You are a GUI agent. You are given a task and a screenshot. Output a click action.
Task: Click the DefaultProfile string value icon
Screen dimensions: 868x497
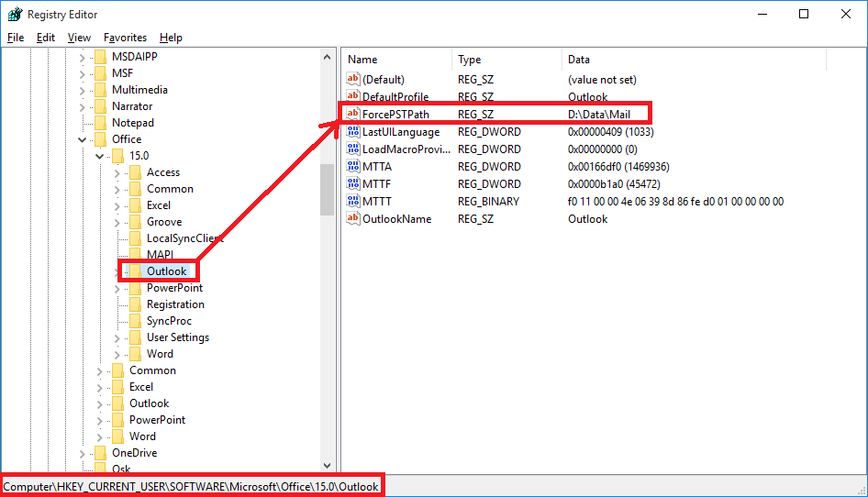tap(352, 96)
